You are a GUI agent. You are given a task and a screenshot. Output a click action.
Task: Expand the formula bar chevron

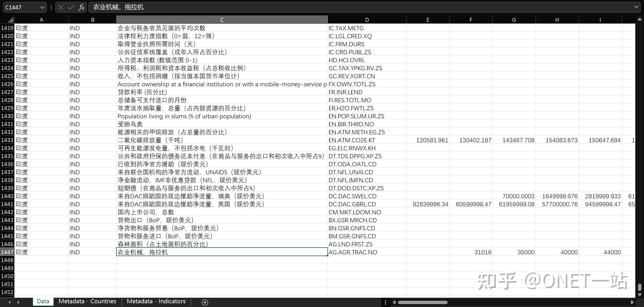click(x=636, y=7)
